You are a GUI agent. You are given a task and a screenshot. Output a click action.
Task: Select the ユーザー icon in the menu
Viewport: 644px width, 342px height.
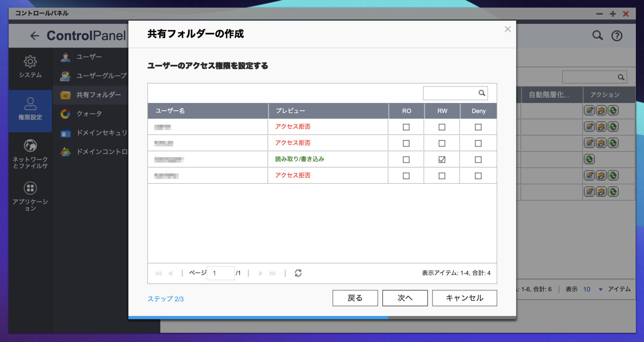[x=66, y=57]
